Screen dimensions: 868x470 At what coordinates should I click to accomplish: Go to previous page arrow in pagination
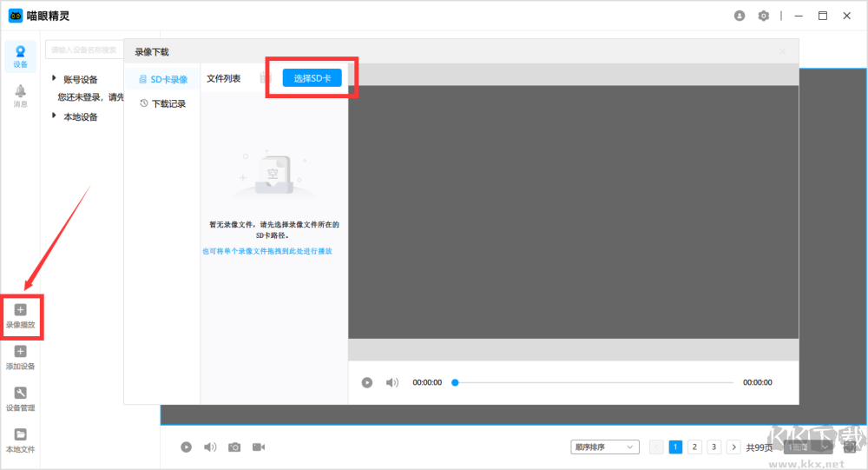pos(656,447)
